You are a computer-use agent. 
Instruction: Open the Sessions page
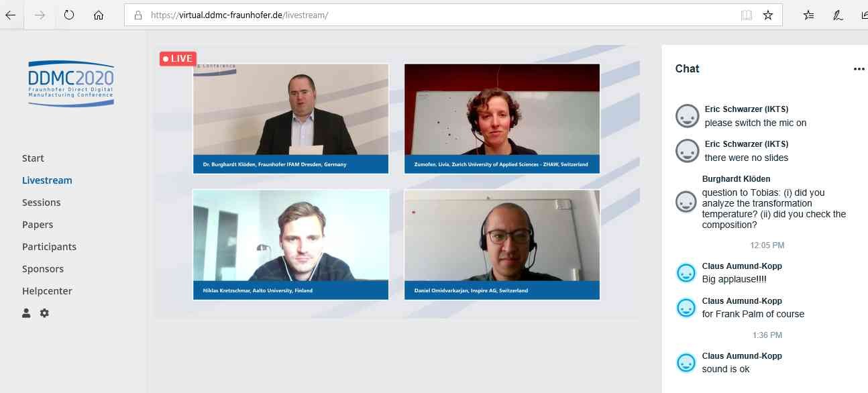pyautogui.click(x=41, y=203)
